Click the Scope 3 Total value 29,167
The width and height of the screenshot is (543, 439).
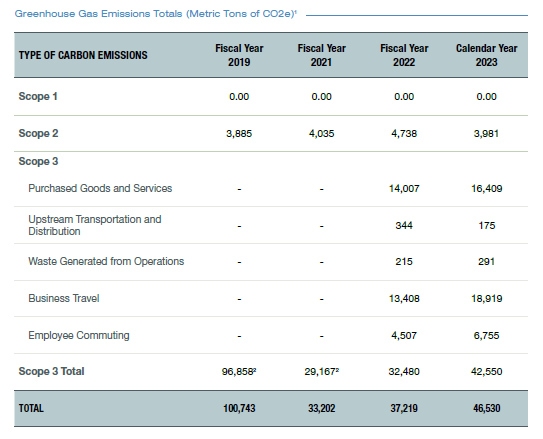[321, 372]
